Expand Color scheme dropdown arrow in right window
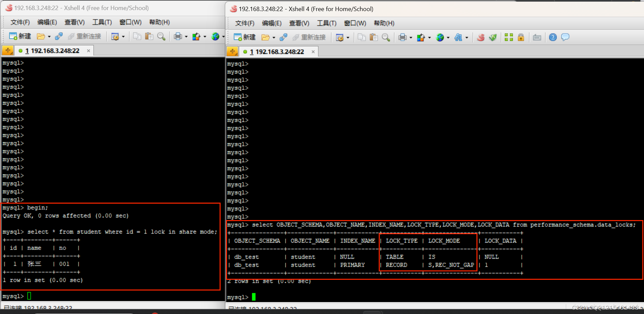 429,38
